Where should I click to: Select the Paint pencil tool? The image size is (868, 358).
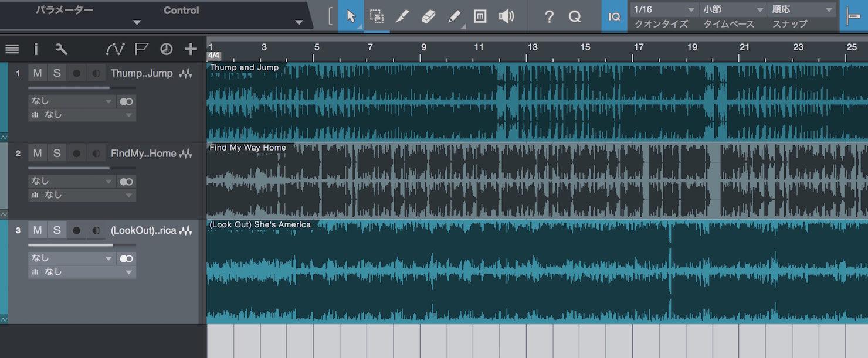click(x=402, y=16)
